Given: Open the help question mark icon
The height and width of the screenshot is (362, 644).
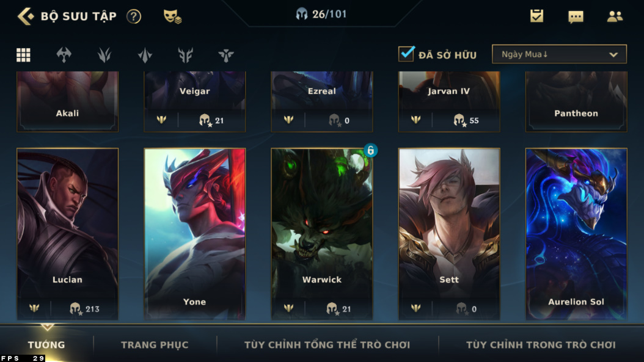Looking at the screenshot, I should (x=133, y=16).
